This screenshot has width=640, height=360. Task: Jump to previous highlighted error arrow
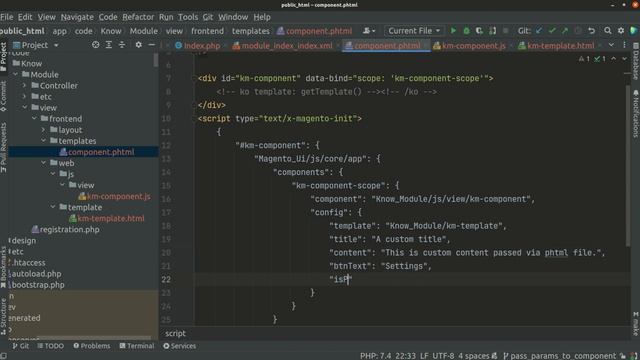click(x=613, y=59)
